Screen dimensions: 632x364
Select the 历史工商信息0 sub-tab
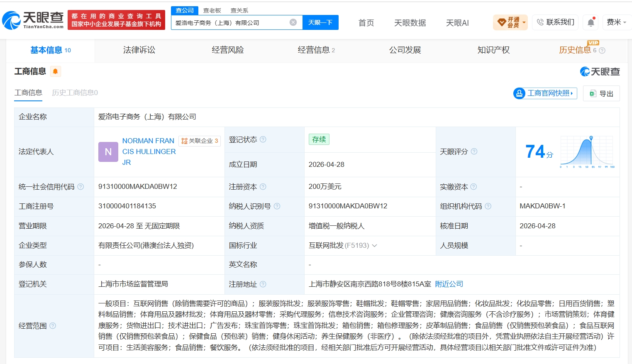[75, 93]
